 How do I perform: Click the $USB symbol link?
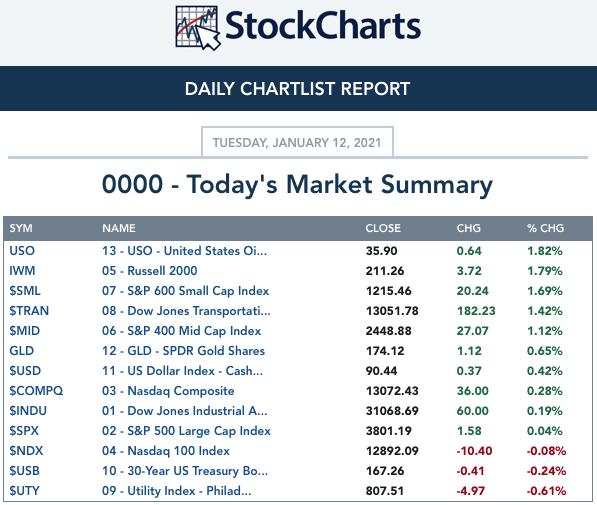[24, 471]
